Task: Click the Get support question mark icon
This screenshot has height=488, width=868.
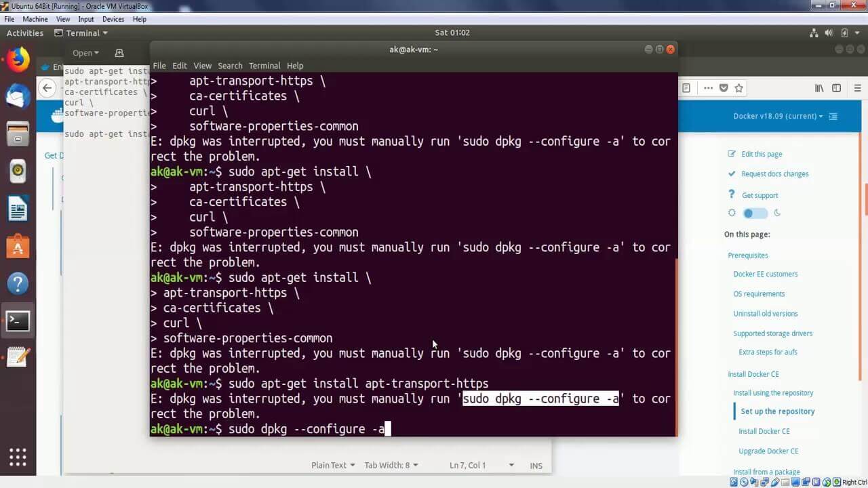Action: (732, 195)
